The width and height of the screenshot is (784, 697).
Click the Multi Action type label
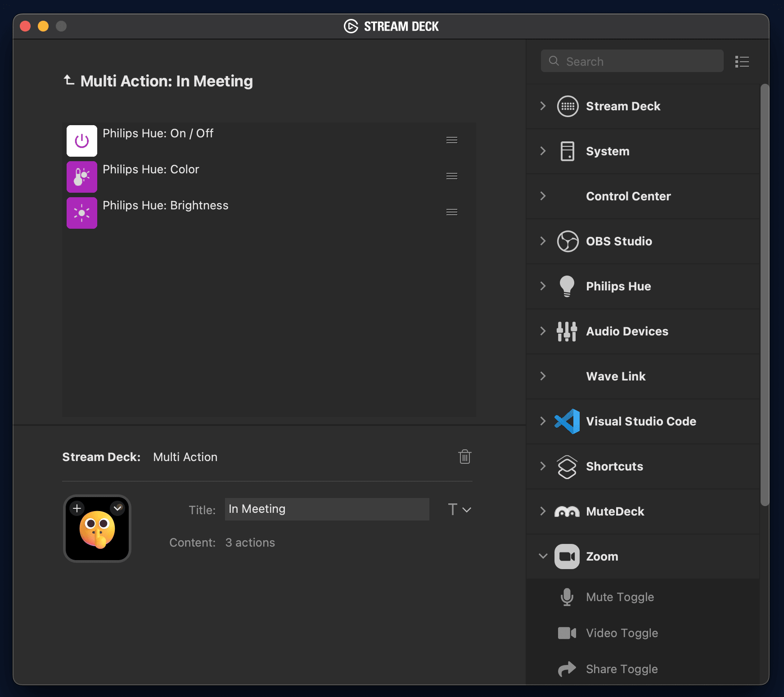pos(185,457)
